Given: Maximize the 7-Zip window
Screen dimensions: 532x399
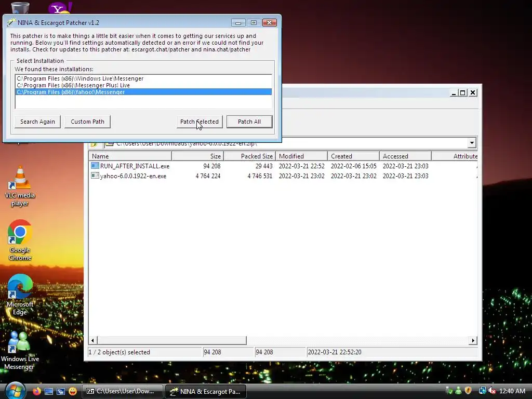Looking at the screenshot, I should (x=463, y=92).
